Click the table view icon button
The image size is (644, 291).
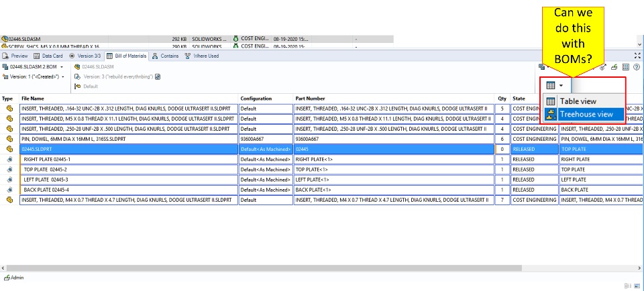(x=551, y=85)
